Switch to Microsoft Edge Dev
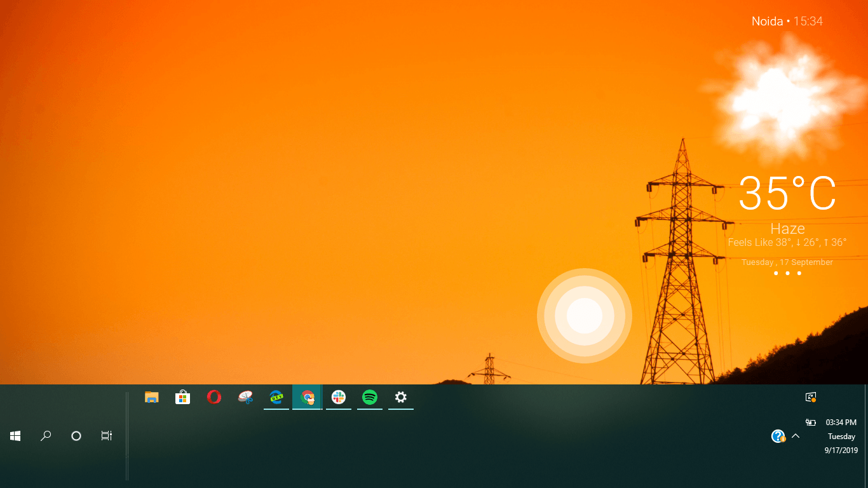The image size is (868, 488). 276,398
